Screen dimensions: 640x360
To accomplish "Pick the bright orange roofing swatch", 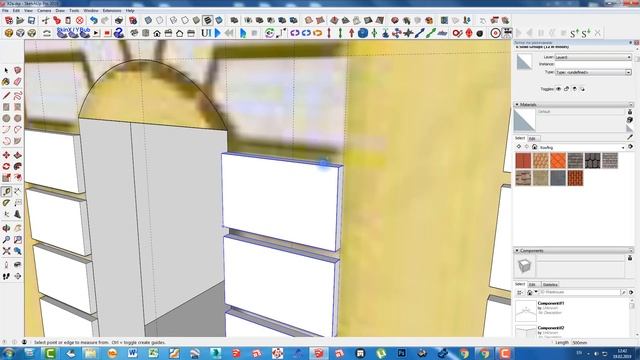I will [x=558, y=160].
